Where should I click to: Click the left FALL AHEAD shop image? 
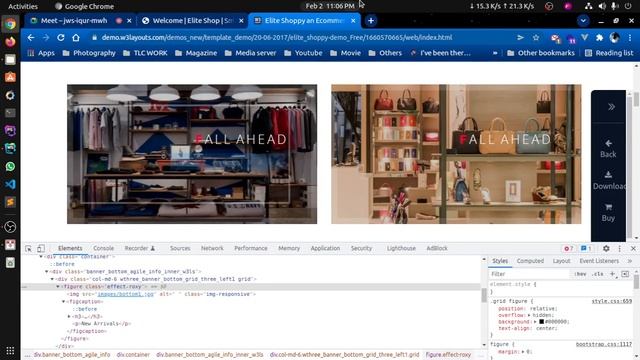pos(192,154)
